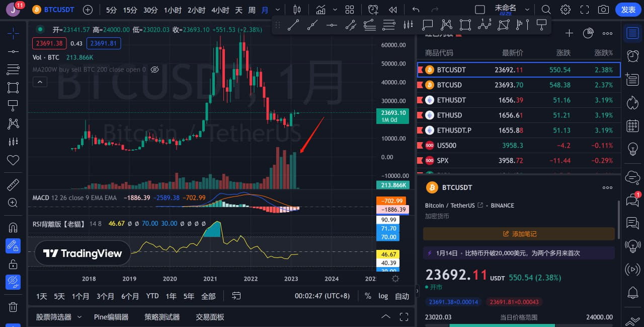Toggle 自动 auto scale mode

click(x=402, y=296)
